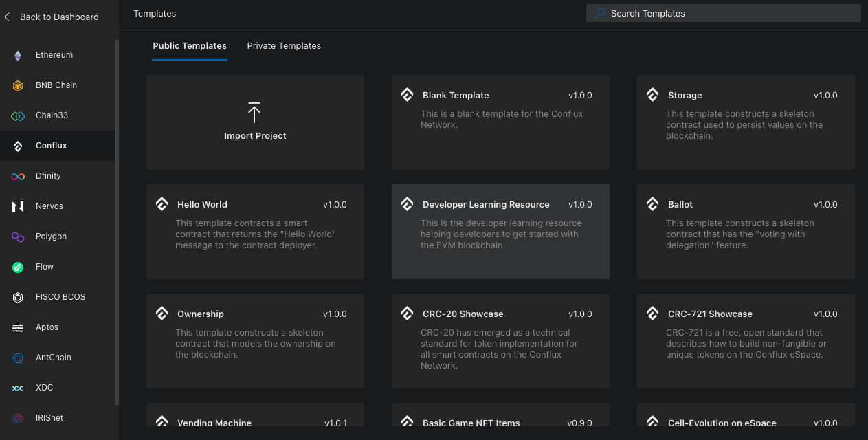Click the search magnifier icon

[600, 13]
